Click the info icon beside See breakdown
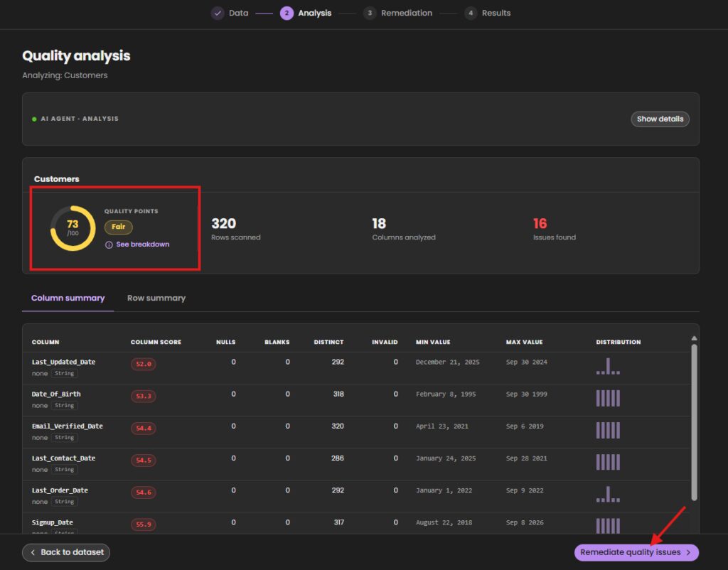 point(109,244)
